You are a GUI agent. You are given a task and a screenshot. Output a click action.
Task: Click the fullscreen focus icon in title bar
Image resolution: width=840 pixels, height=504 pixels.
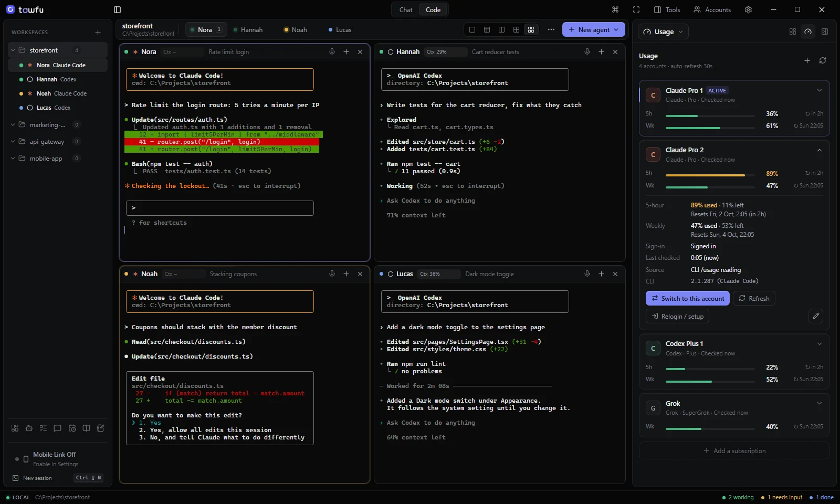(636, 9)
